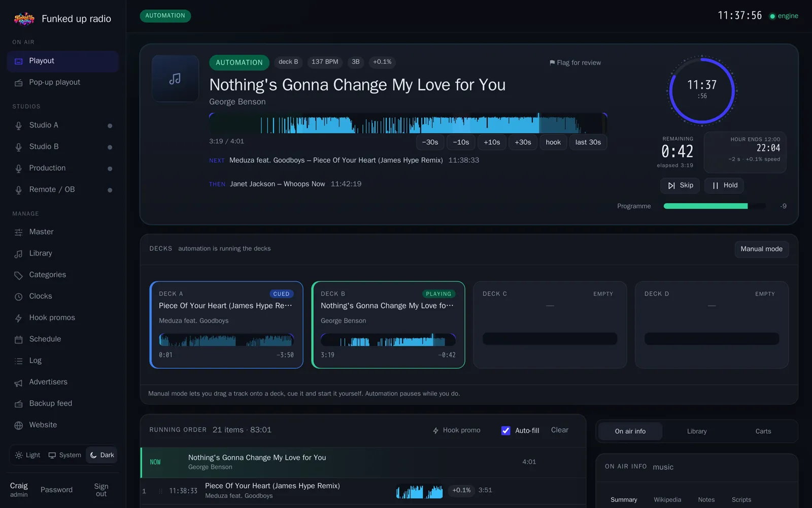Clear the running order
The width and height of the screenshot is (812, 508).
pyautogui.click(x=560, y=430)
